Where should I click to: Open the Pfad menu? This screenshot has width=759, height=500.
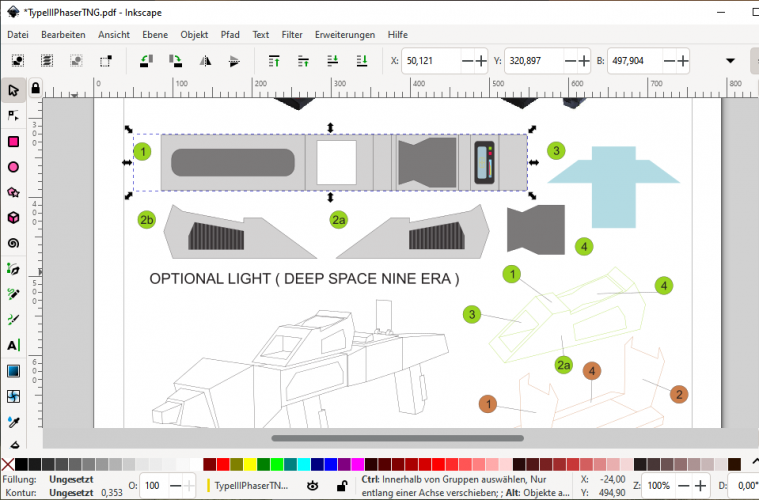(230, 35)
